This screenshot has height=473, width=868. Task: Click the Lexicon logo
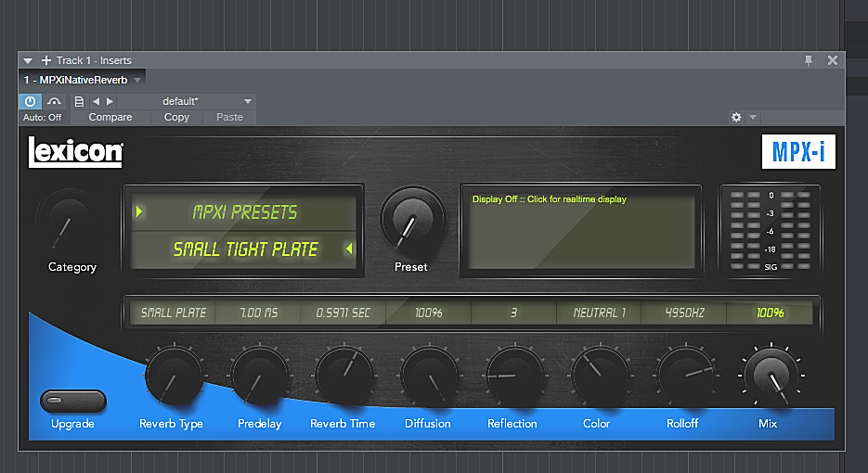pyautogui.click(x=76, y=151)
